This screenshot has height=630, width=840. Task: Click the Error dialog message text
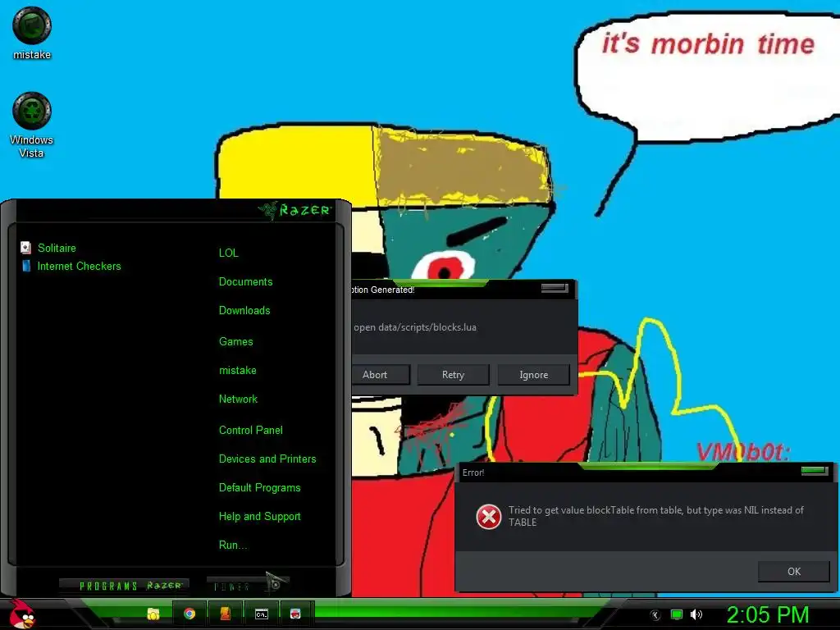click(x=655, y=516)
